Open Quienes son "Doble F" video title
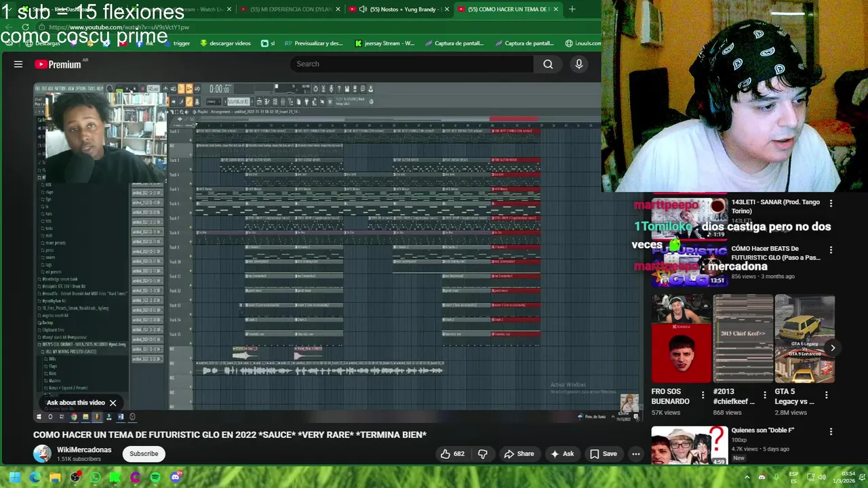The image size is (868, 488). 763,430
